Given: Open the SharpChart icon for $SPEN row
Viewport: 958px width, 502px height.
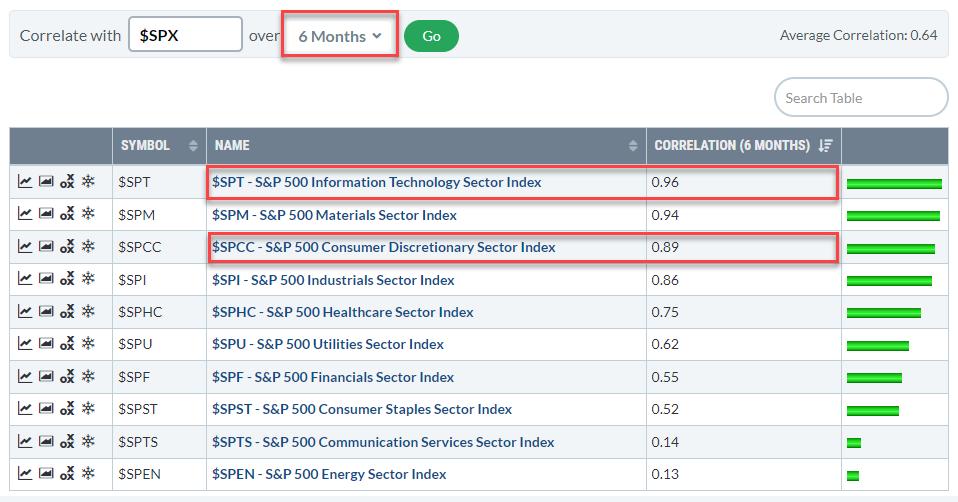Looking at the screenshot, I should click(x=25, y=474).
